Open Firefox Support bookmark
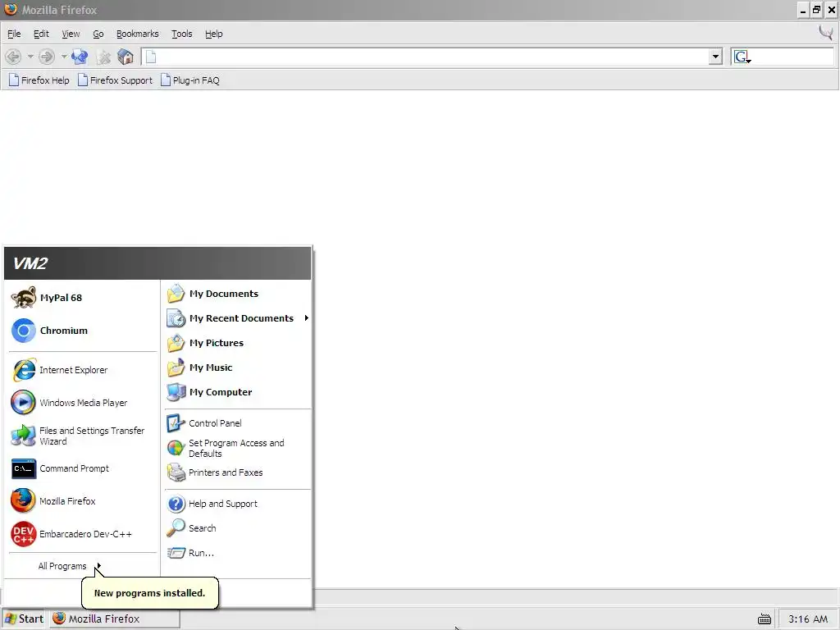The width and height of the screenshot is (840, 630). (115, 80)
